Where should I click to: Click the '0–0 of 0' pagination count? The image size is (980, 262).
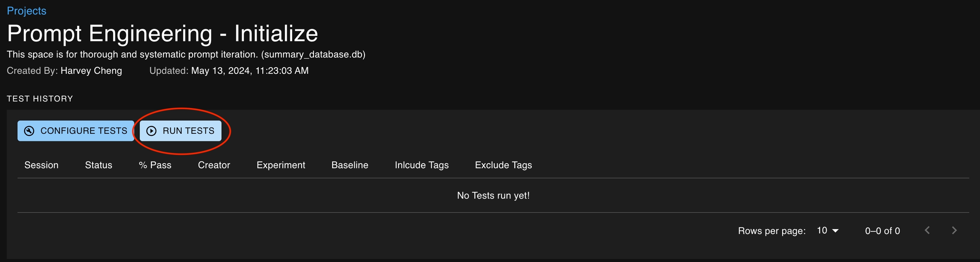pyautogui.click(x=882, y=231)
